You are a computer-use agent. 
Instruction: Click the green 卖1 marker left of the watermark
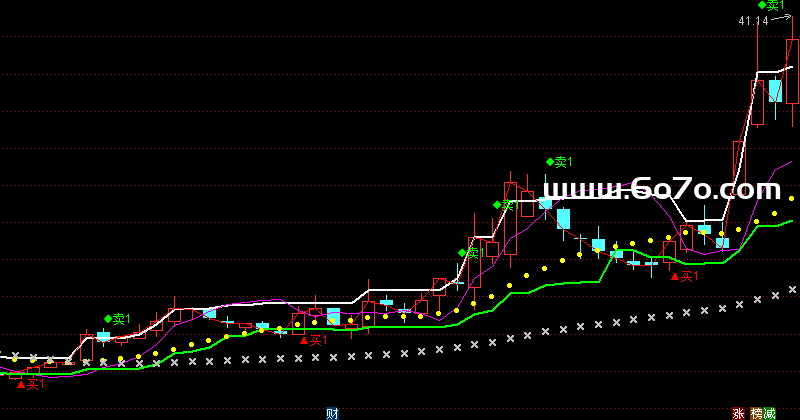click(x=503, y=205)
